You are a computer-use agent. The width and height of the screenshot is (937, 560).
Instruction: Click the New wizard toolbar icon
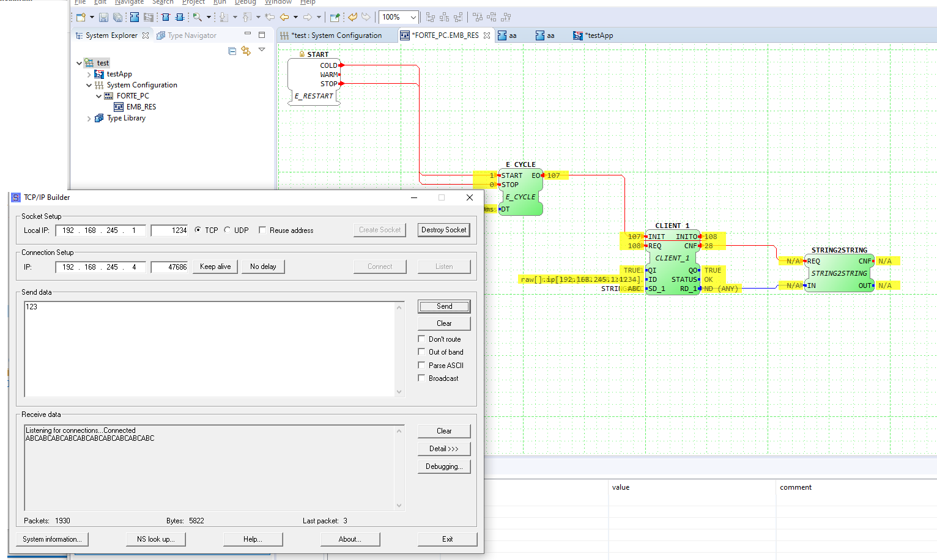pyautogui.click(x=81, y=17)
